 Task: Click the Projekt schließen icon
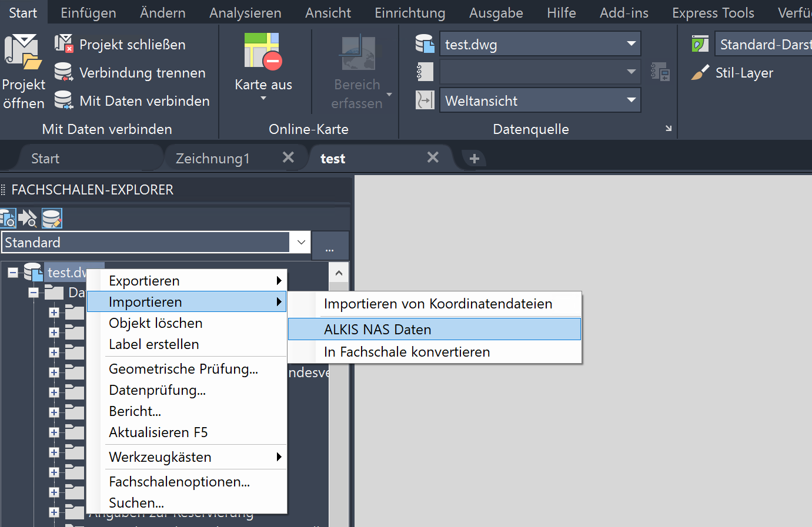(64, 44)
